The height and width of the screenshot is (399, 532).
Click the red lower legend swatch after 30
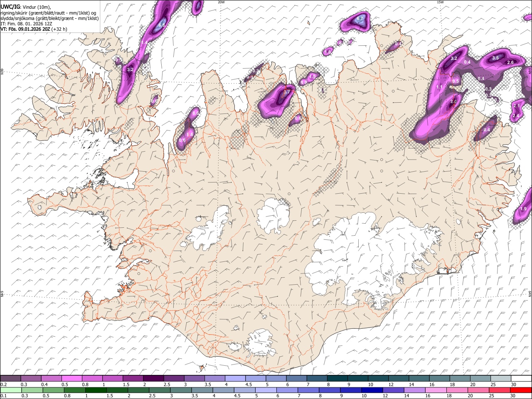521,390
